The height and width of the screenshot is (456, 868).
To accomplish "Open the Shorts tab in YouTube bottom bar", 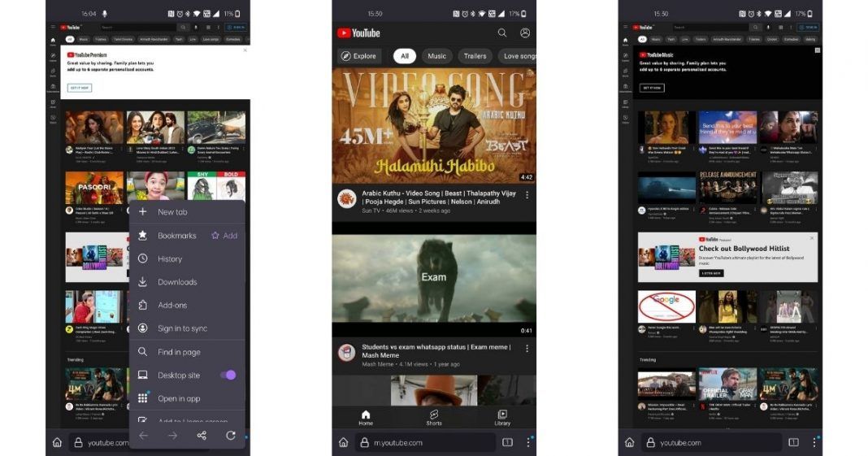I will 434,418.
